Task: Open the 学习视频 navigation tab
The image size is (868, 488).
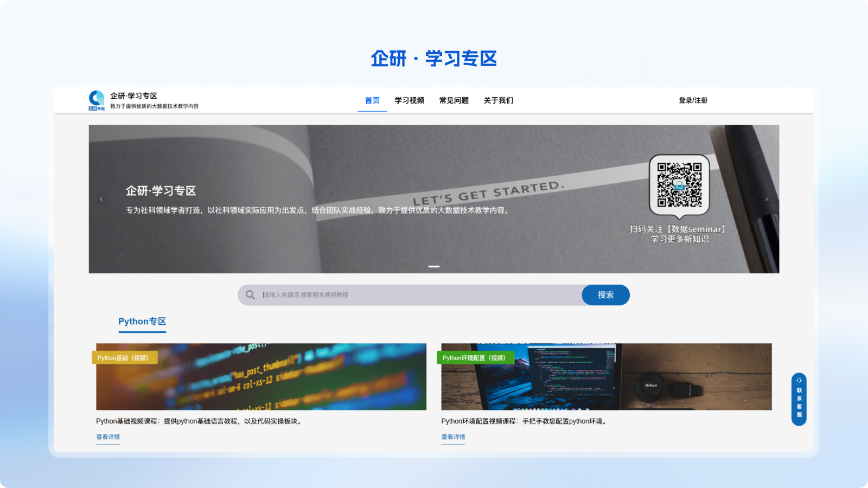Action: (x=409, y=100)
